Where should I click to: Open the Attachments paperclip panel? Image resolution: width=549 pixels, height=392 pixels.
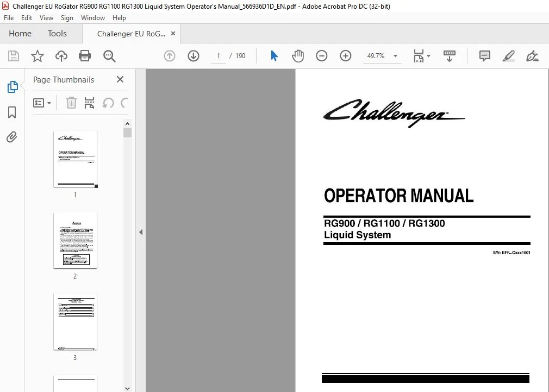(11, 137)
